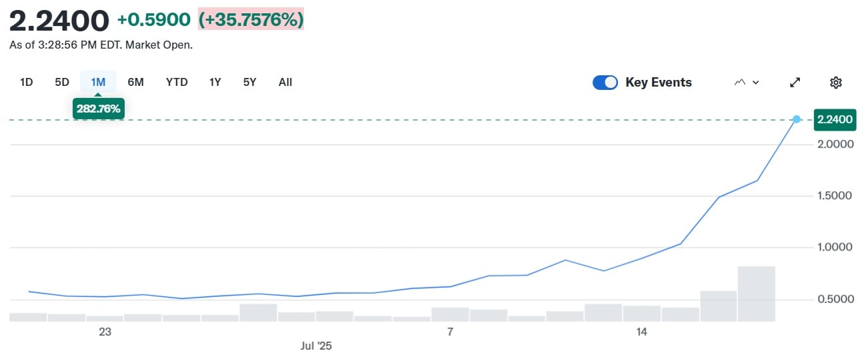Open chart type dropdown chevron
Viewport: 868px width, 353px height.
[x=756, y=83]
